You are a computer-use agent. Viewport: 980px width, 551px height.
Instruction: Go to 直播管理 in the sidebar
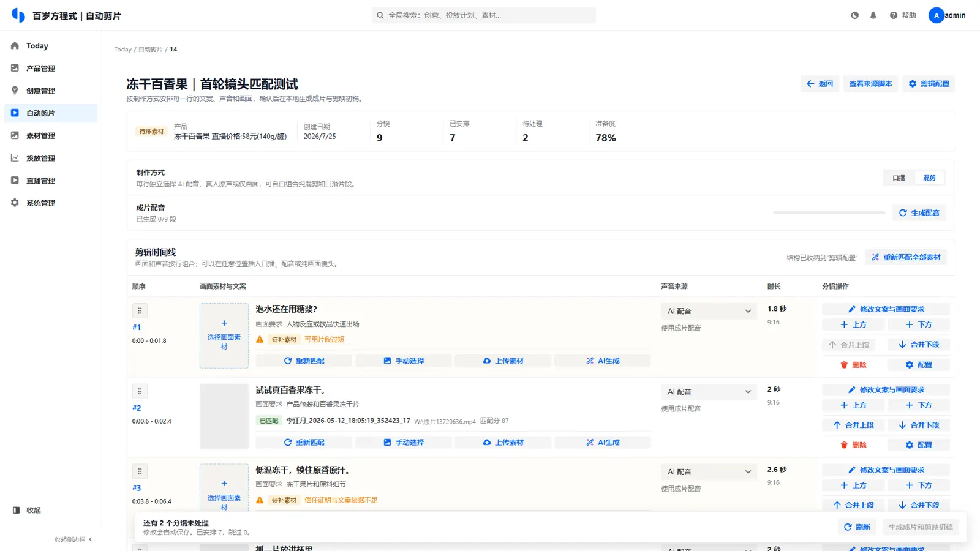pos(51,181)
